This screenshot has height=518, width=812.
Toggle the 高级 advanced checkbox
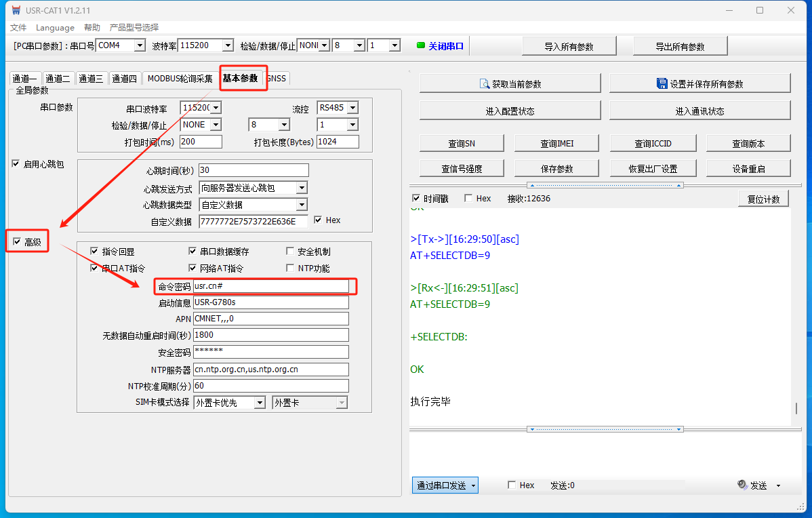point(17,241)
